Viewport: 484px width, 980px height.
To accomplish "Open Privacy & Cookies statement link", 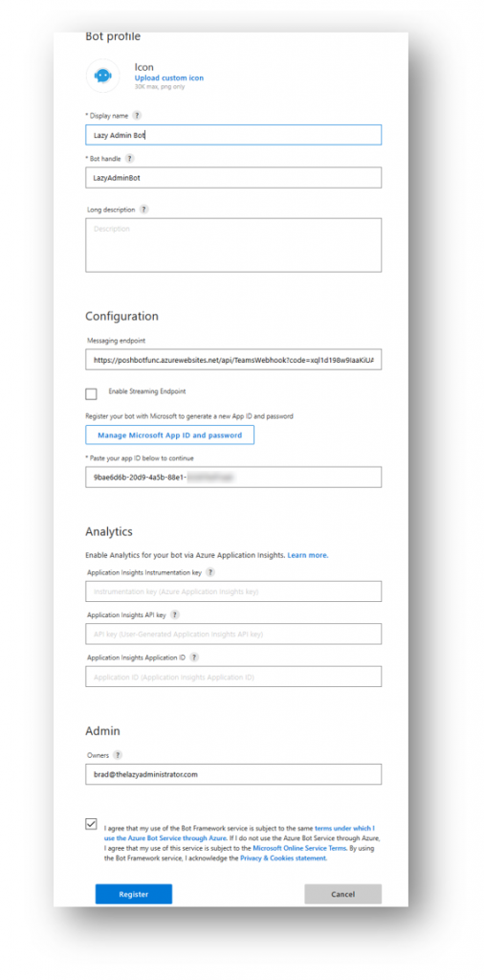I will [283, 858].
